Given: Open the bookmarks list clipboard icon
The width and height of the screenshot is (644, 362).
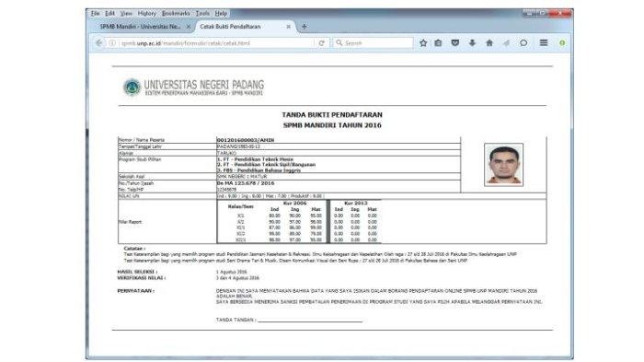Looking at the screenshot, I should 438,42.
